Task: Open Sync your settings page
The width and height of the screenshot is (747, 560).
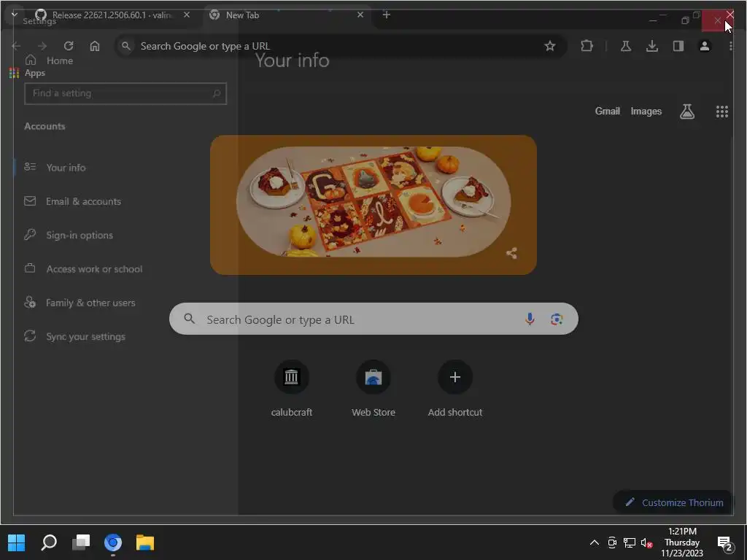Action: (86, 336)
